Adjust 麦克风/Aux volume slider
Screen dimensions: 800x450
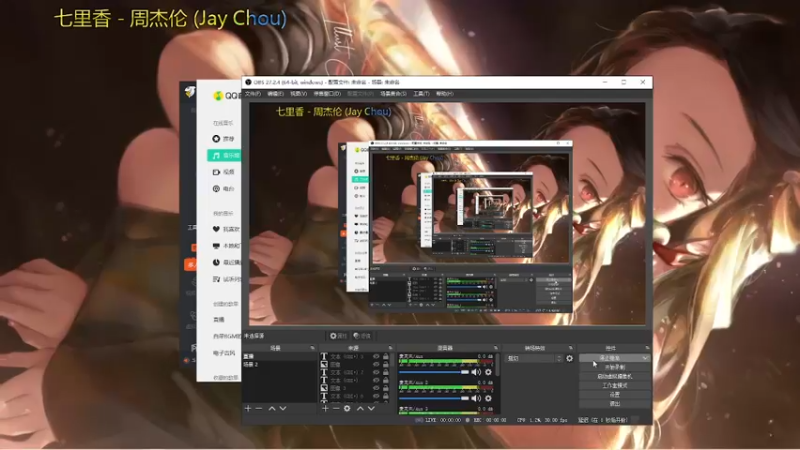coord(434,372)
